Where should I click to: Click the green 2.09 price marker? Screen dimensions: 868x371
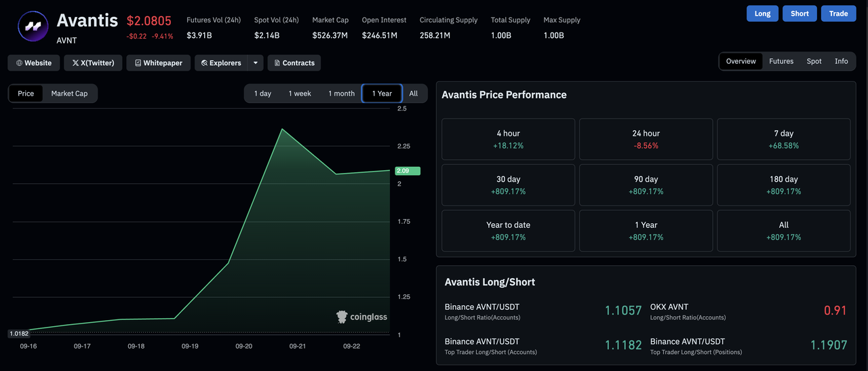point(407,171)
